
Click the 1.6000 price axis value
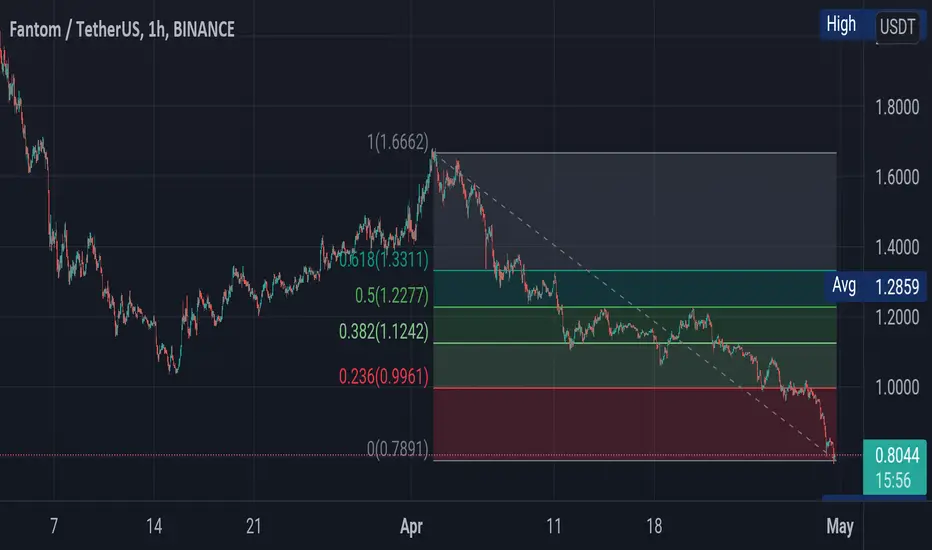click(x=897, y=177)
